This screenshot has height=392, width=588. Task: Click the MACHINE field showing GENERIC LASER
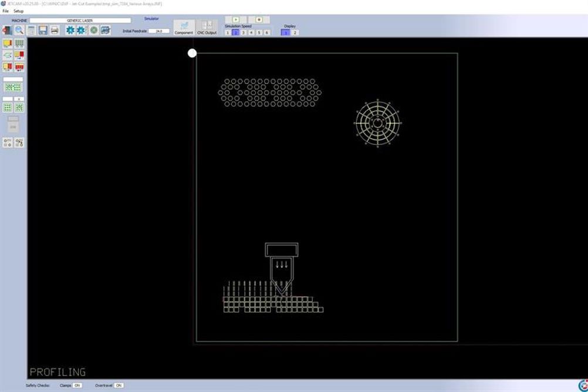80,21
